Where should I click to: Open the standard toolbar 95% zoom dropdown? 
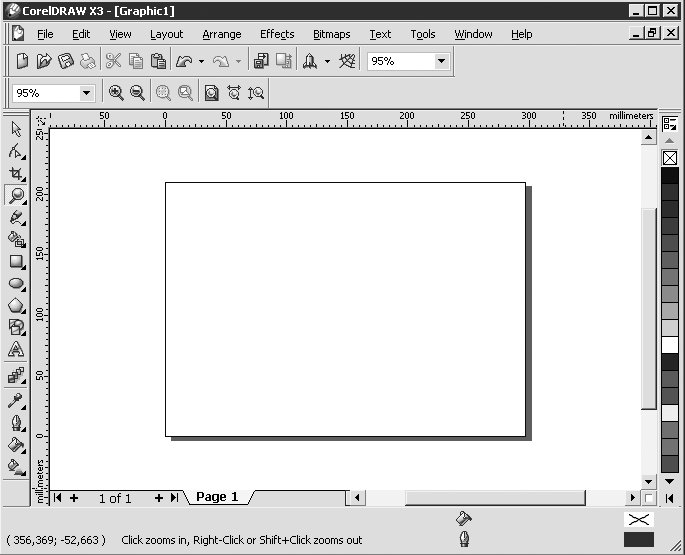[x=441, y=61]
